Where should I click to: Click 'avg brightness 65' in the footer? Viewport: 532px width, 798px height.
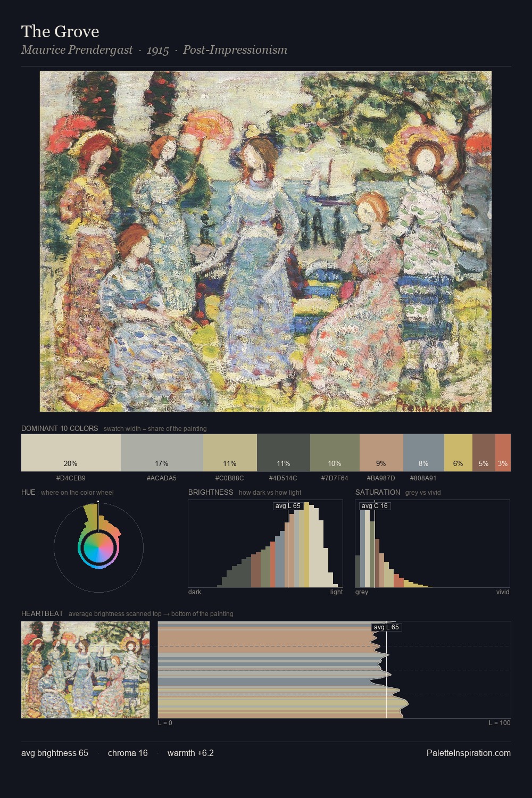[55, 753]
